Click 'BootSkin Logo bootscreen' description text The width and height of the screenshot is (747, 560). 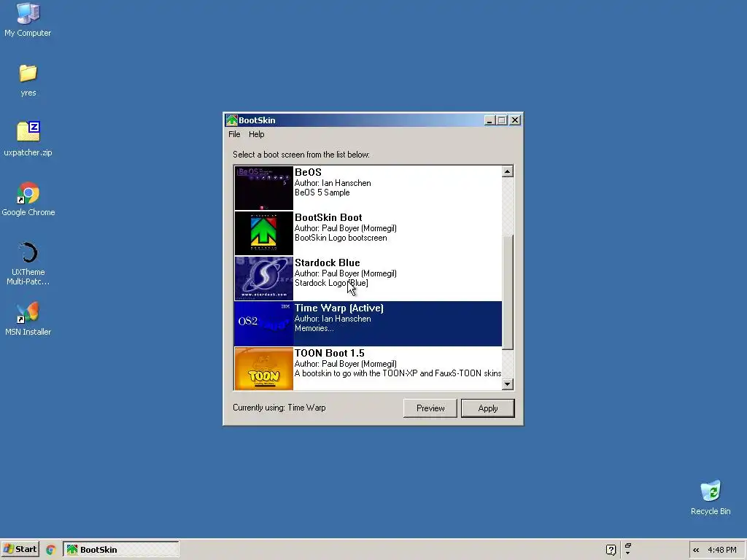pyautogui.click(x=341, y=238)
